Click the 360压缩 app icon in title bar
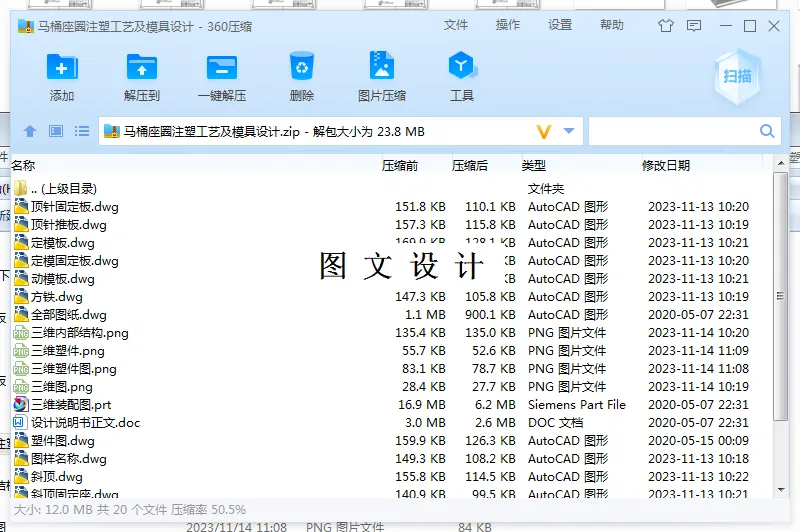 26,26
